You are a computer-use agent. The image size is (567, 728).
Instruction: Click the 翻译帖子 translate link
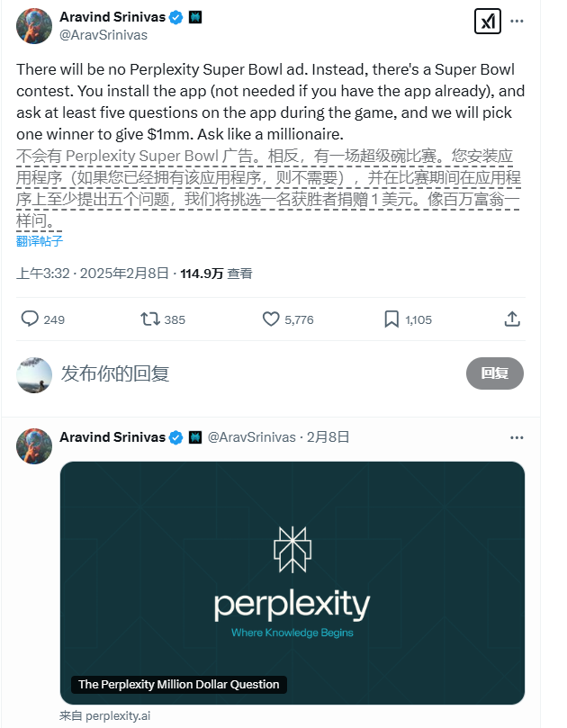coord(40,240)
